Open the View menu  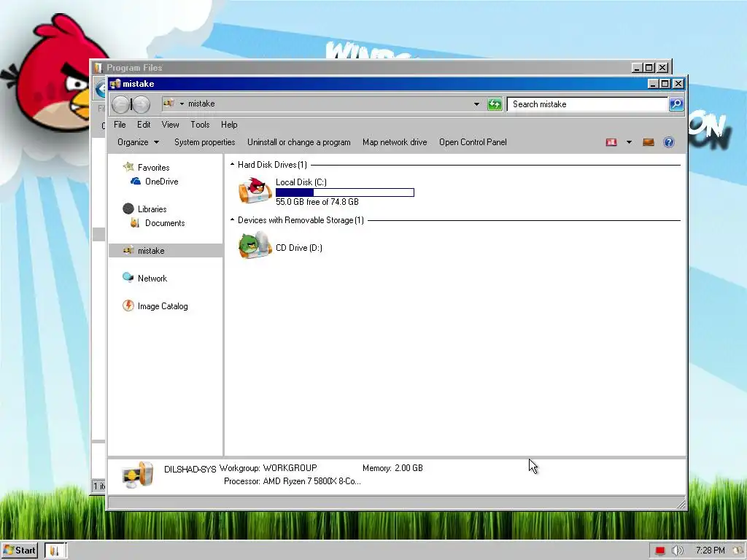pyautogui.click(x=170, y=124)
